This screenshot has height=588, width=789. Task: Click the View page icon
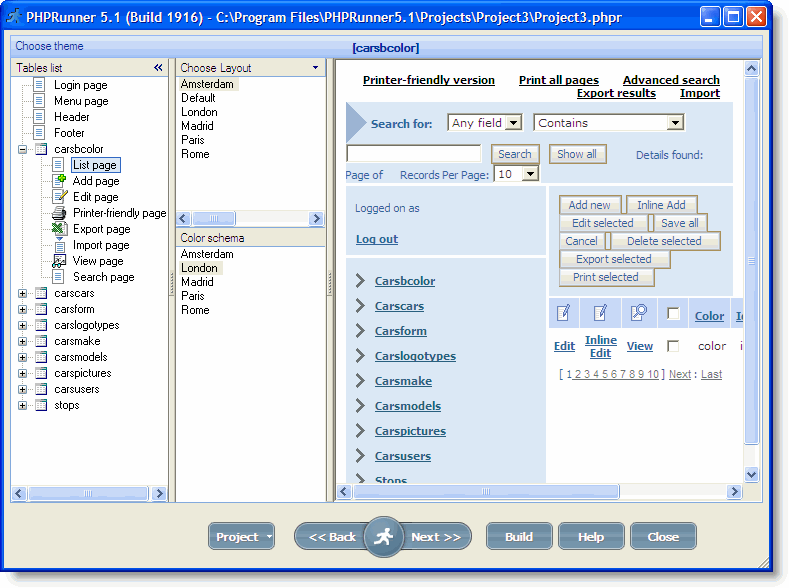coord(59,261)
